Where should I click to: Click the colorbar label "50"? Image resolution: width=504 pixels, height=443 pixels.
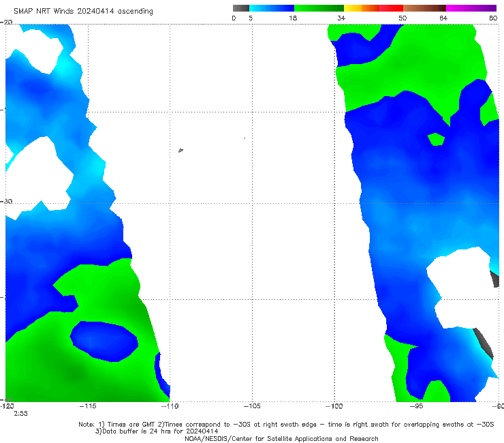[x=403, y=18]
